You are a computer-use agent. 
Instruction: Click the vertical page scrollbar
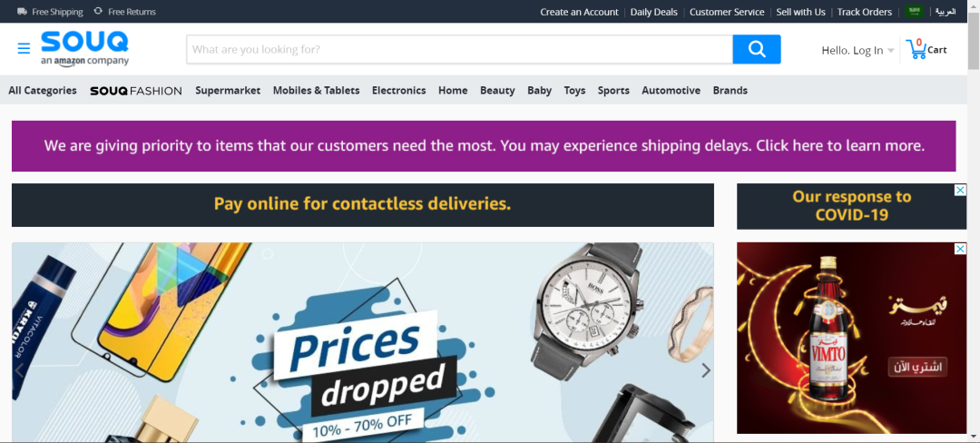click(974, 221)
